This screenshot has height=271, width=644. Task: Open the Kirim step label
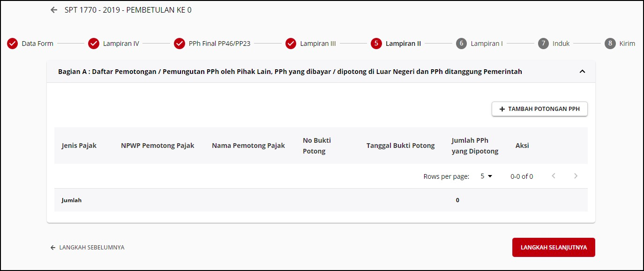pos(627,44)
